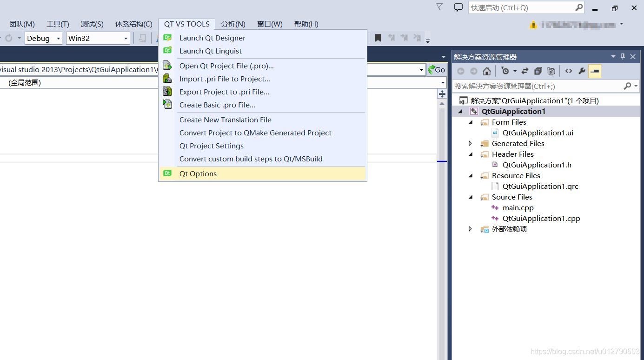Collapse the Form Files folder
Viewport: 644px width, 360px height.
(x=471, y=122)
